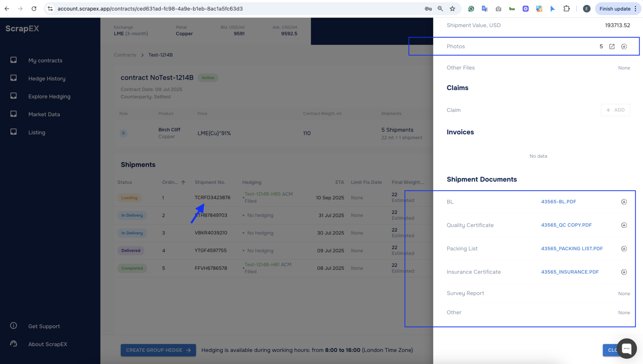Open 43565_PACKING LIST.PDF link
This screenshot has height=364, width=643.
click(571, 249)
